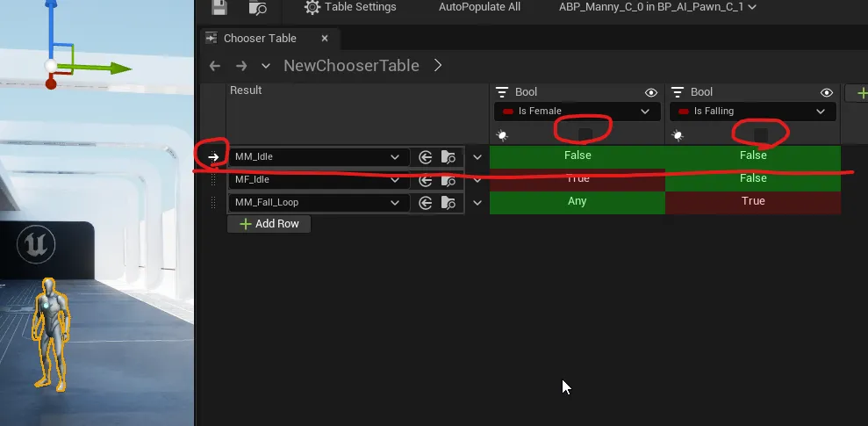The width and height of the screenshot is (868, 426).
Task: Use selected asset arrow for MM_Fall_Loop row
Action: pos(425,203)
